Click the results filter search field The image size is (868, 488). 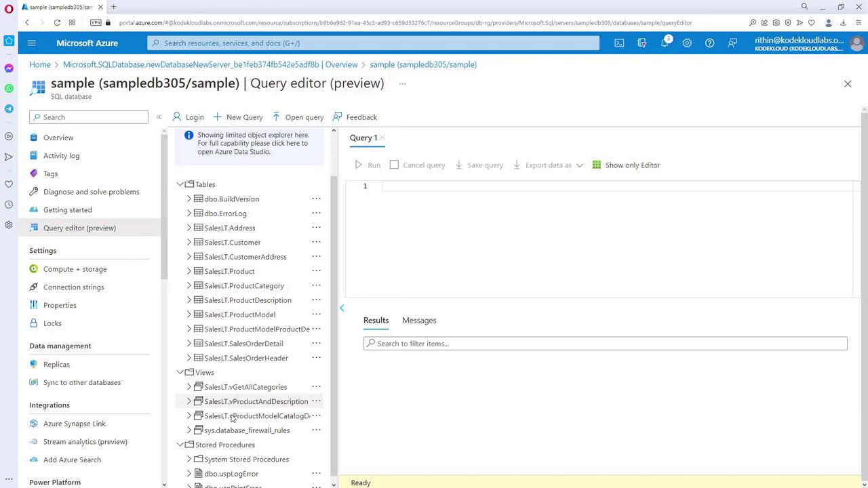[x=605, y=344]
